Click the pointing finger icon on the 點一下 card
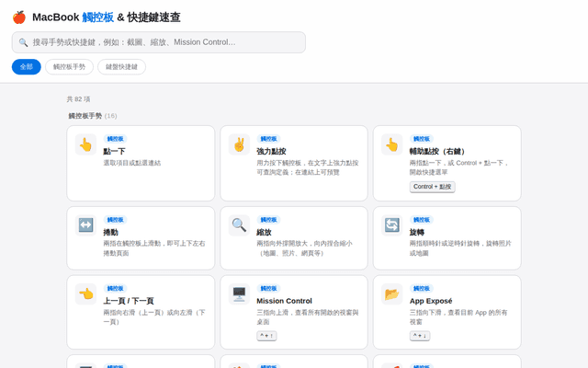 click(85, 144)
